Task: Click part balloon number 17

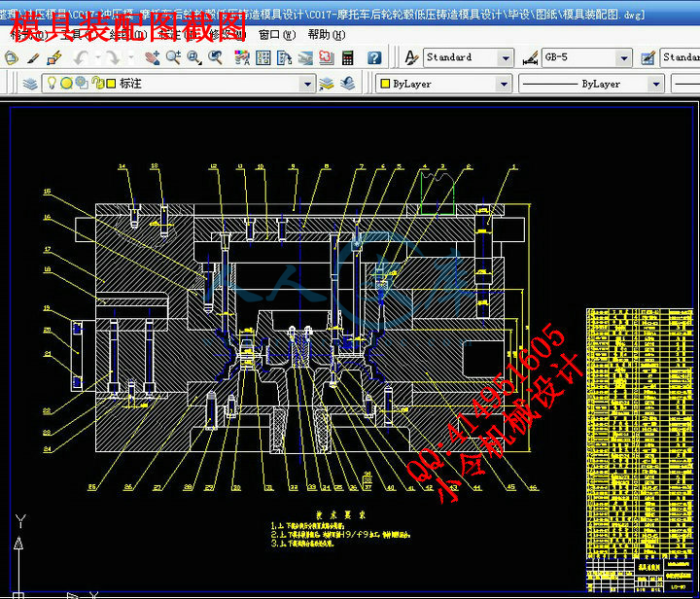Action: pos(47,250)
